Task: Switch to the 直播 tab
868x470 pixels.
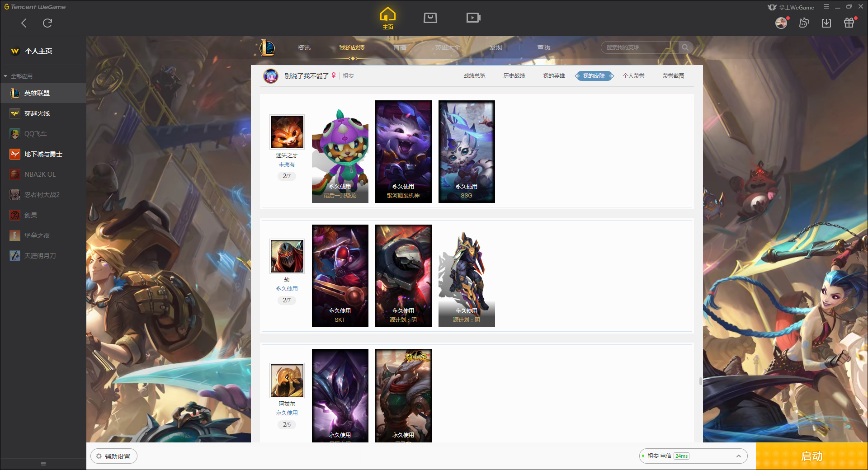Action: pyautogui.click(x=400, y=47)
